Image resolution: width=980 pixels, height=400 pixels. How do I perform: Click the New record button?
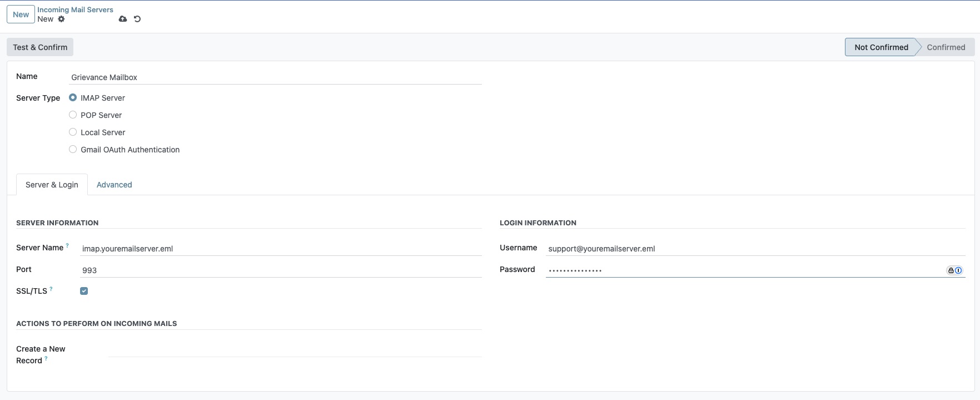[x=21, y=14]
